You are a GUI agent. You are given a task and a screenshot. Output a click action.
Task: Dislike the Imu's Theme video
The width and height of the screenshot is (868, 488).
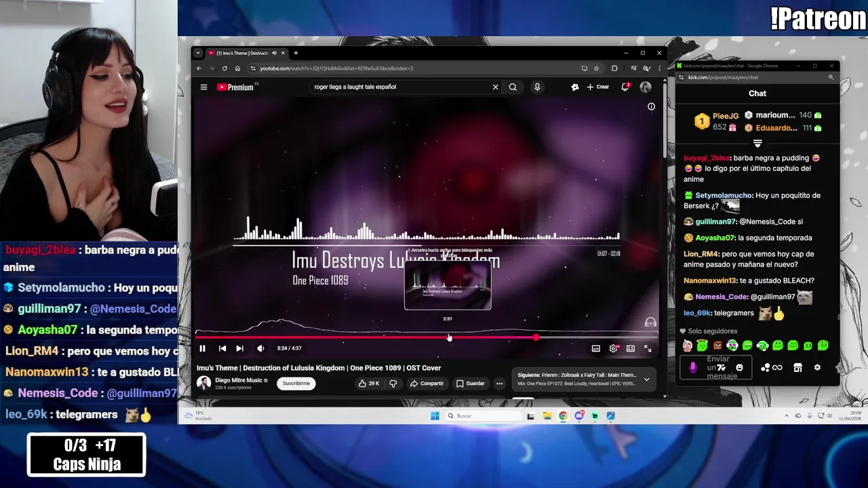(x=393, y=384)
